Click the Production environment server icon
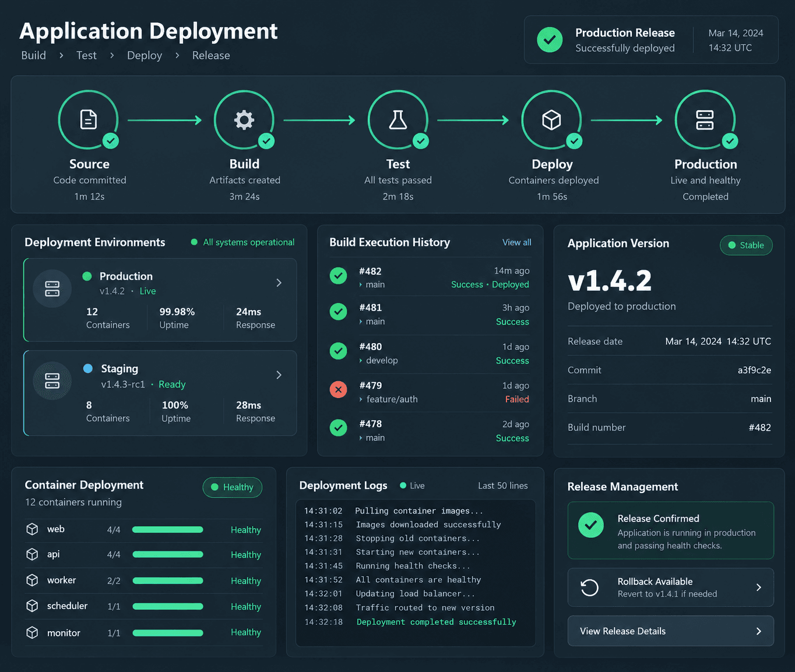Image resolution: width=795 pixels, height=672 pixels. point(52,288)
